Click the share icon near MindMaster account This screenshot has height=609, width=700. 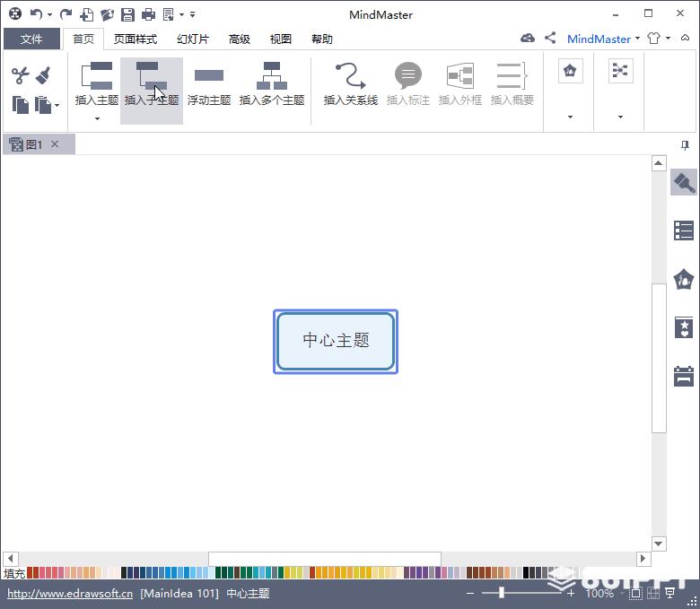click(550, 38)
